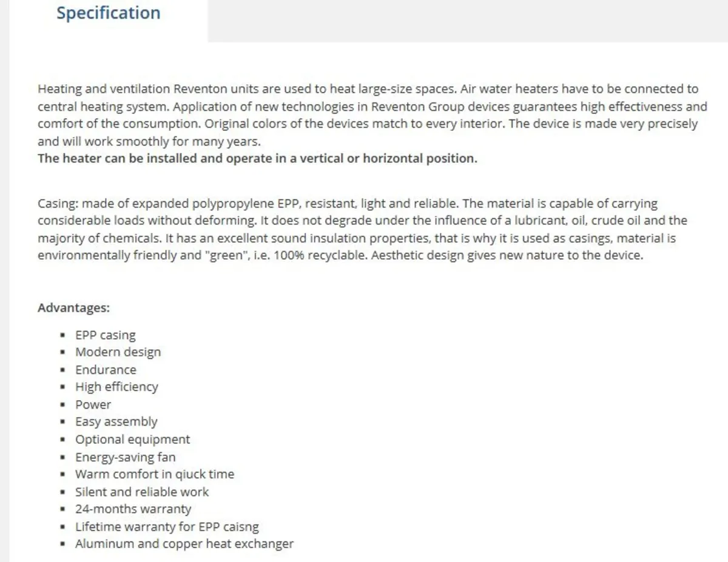
Task: Open the Specification tab
Action: tap(108, 14)
